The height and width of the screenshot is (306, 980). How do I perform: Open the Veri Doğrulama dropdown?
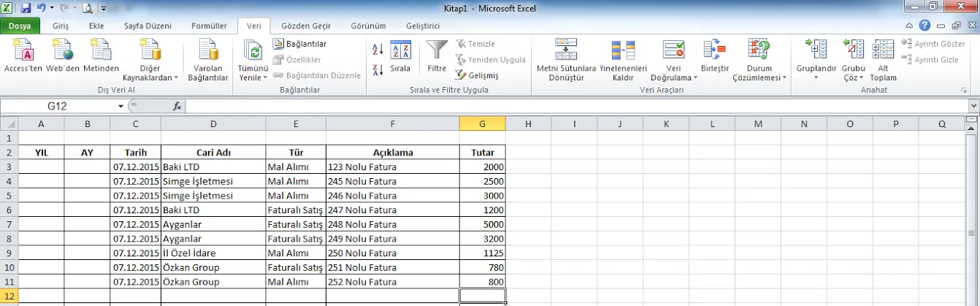674,77
